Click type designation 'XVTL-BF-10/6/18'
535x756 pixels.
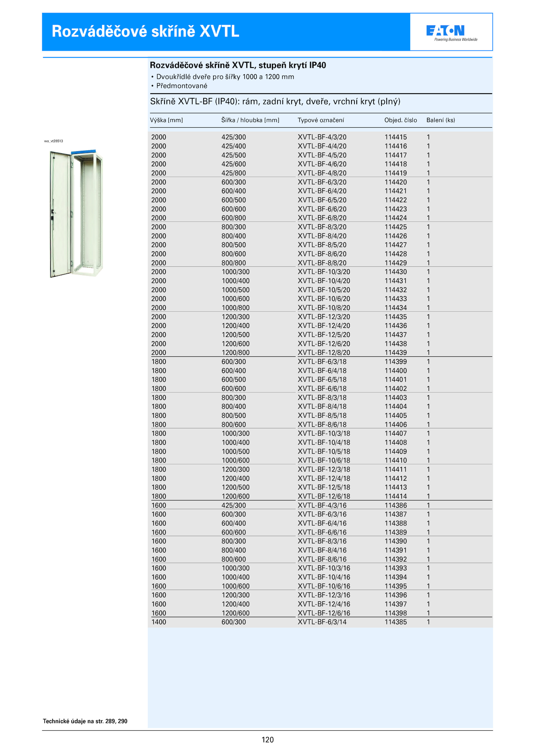click(x=324, y=460)
